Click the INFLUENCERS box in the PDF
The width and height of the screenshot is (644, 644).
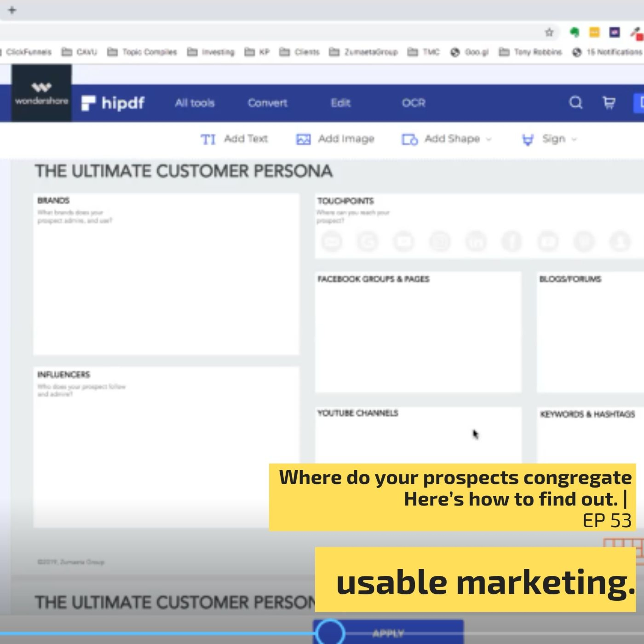point(166,447)
